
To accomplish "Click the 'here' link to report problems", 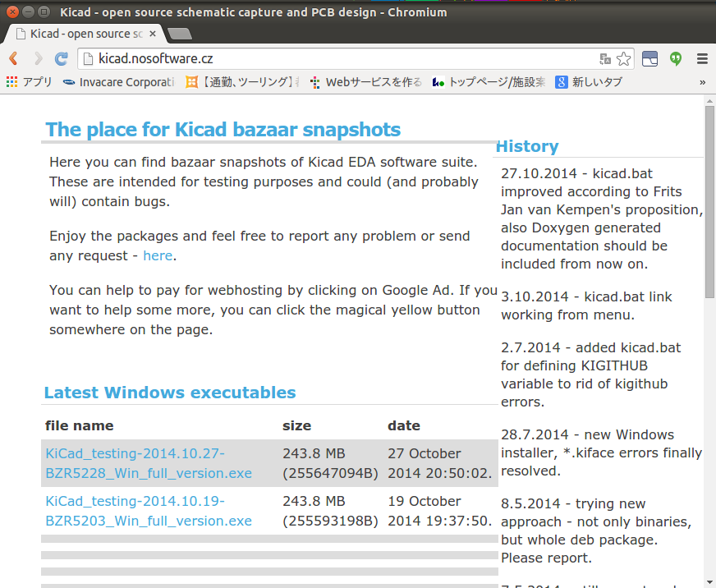I will click(158, 255).
